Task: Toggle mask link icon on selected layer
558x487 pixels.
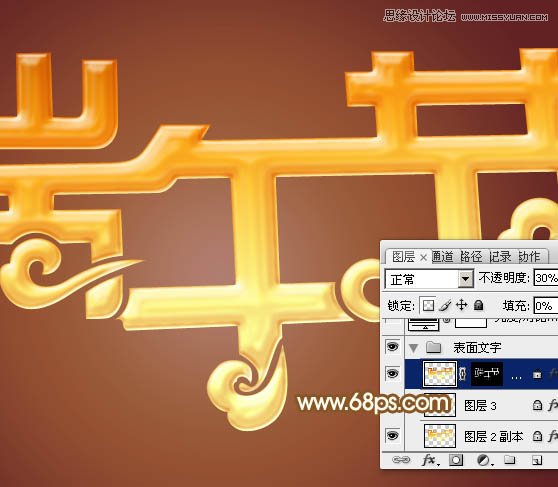Action: (463, 374)
